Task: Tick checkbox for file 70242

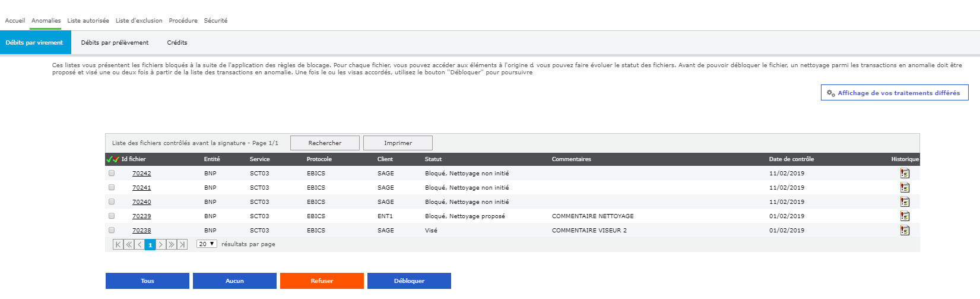Action: point(112,174)
